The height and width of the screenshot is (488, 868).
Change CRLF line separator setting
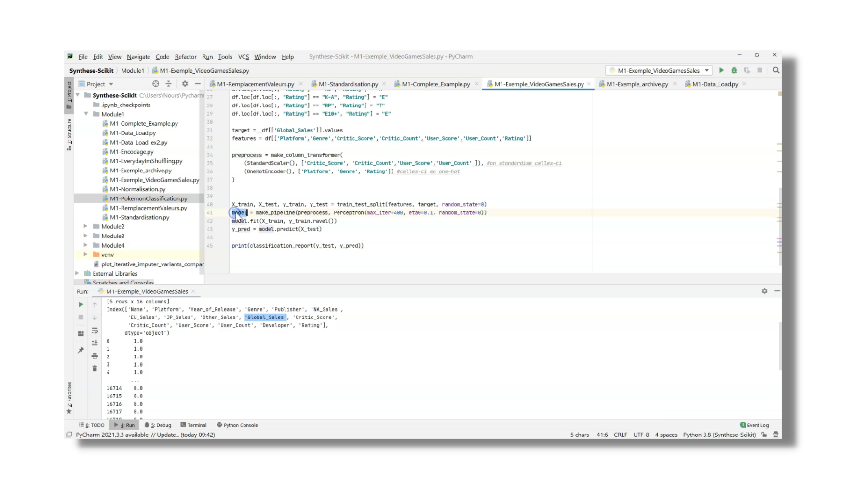pos(621,435)
